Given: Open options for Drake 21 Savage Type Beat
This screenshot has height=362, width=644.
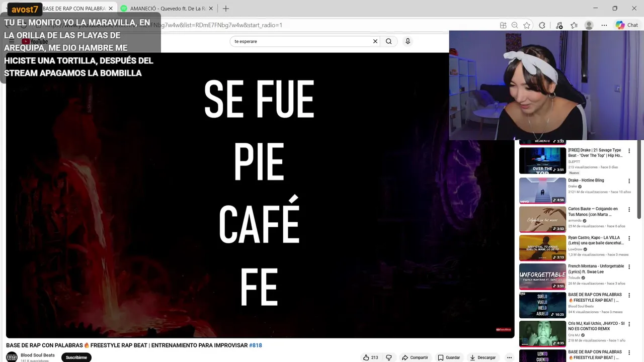Looking at the screenshot, I should [629, 151].
